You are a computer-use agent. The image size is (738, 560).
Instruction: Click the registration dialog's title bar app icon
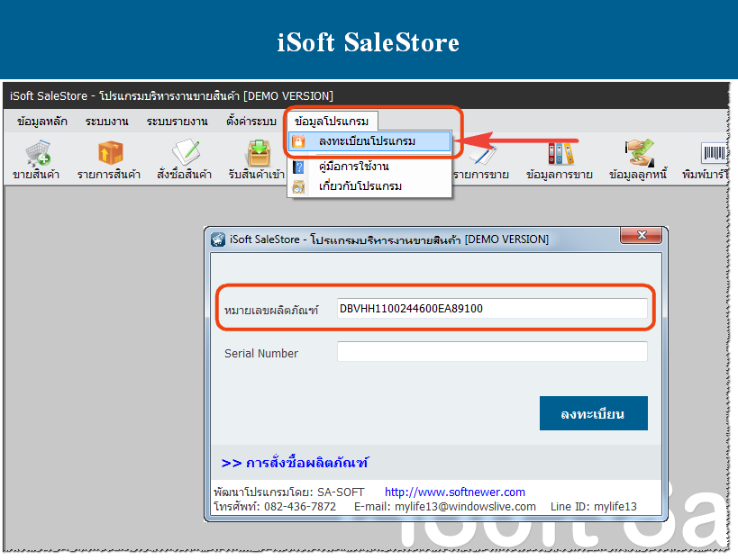point(218,239)
